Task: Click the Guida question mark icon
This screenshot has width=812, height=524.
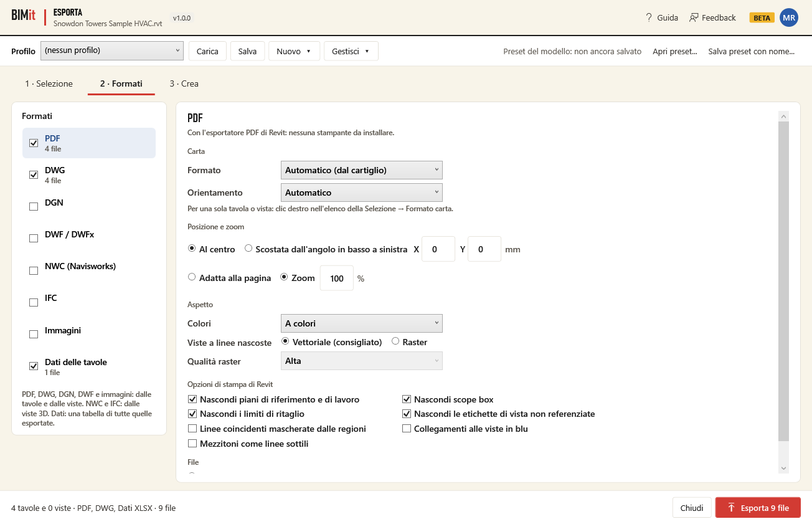Action: coord(649,17)
